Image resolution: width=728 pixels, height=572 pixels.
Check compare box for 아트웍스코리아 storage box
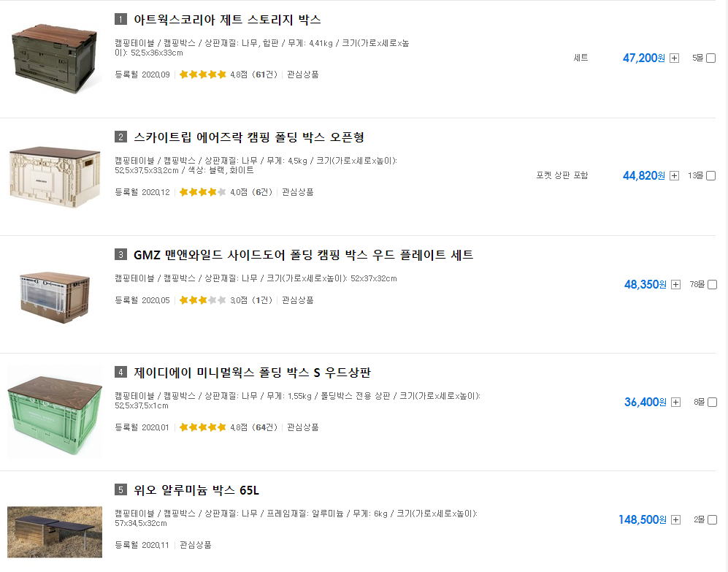point(710,58)
